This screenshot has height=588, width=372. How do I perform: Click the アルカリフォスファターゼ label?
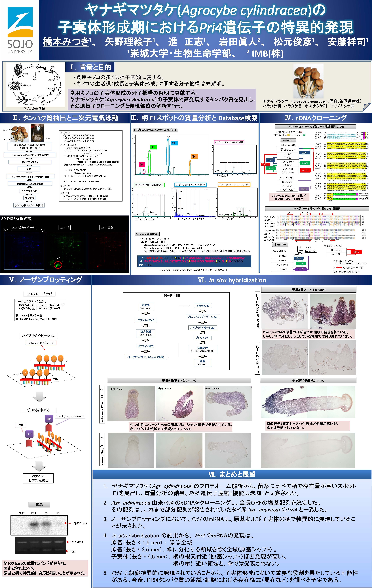click(x=70, y=416)
